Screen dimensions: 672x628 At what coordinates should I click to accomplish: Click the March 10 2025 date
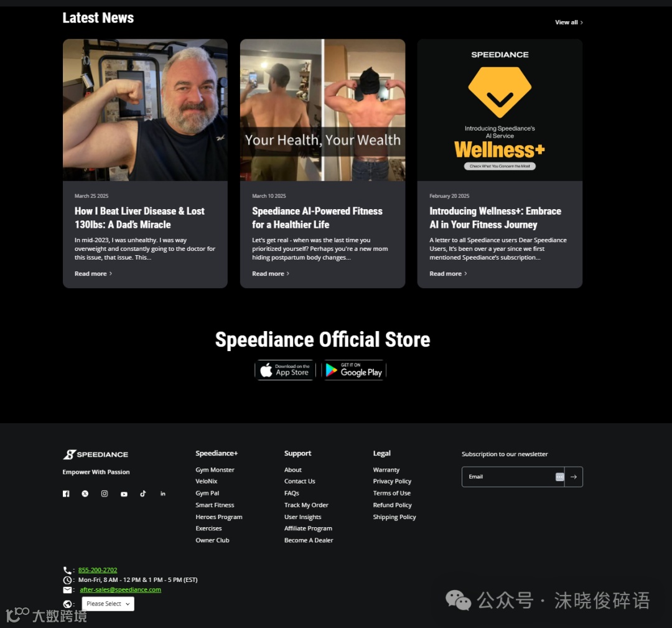click(x=269, y=196)
